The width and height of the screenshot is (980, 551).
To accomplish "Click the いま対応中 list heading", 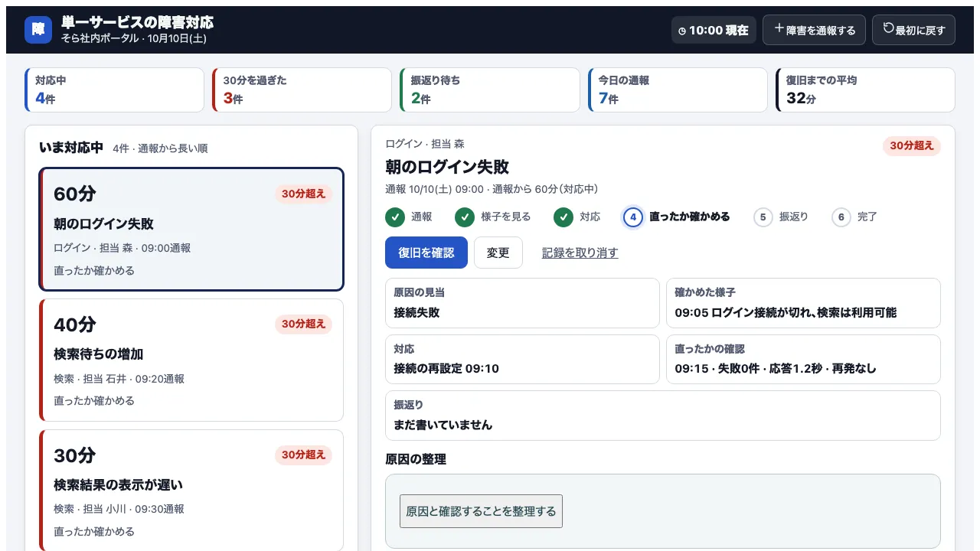I will 71,148.
